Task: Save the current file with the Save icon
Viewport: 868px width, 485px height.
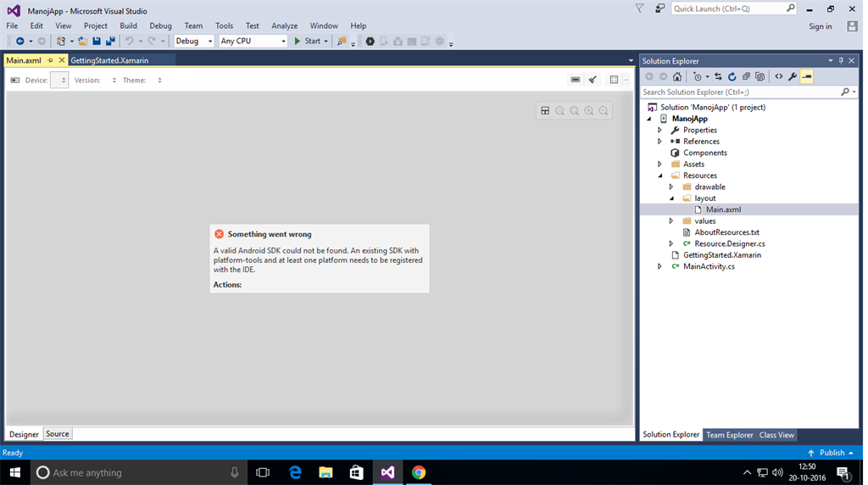Action: click(x=97, y=41)
